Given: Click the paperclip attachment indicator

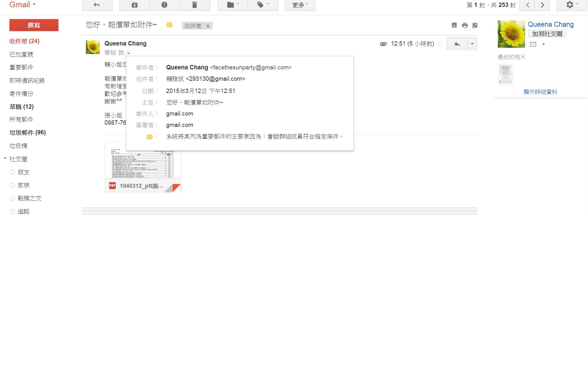Looking at the screenshot, I should 383,44.
